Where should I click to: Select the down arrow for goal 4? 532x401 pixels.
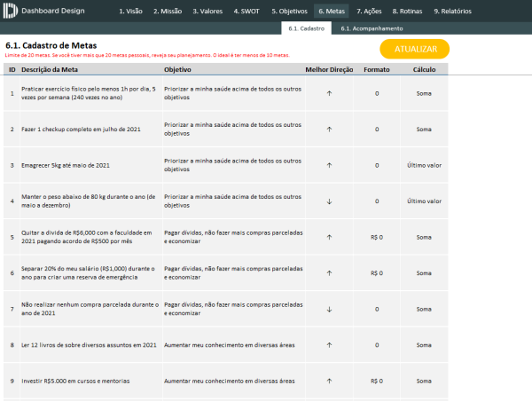[x=329, y=201]
